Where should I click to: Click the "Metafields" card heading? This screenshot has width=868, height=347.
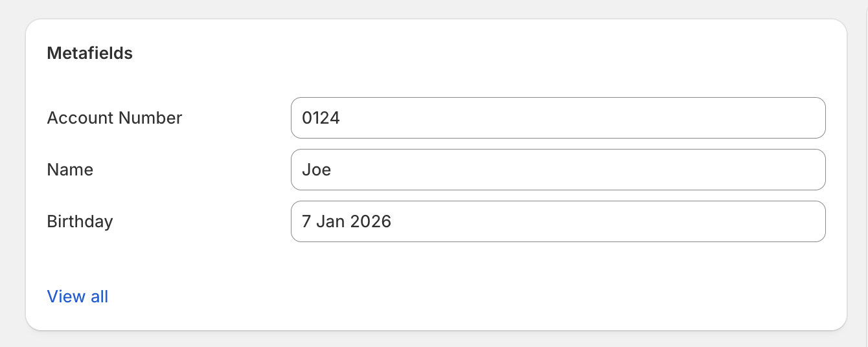(x=90, y=53)
